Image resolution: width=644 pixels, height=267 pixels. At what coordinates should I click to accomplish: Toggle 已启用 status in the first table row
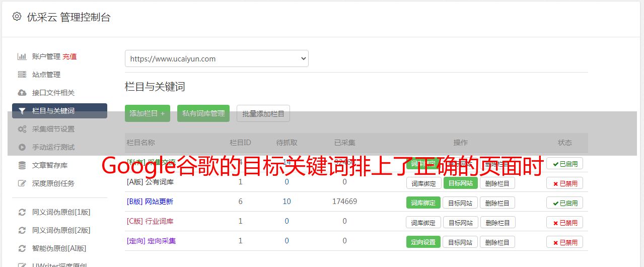(x=565, y=163)
